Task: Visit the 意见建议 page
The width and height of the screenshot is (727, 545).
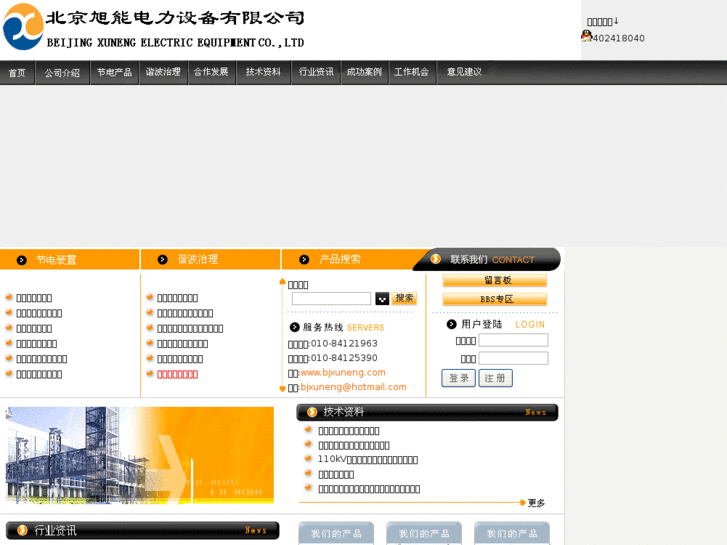Action: pyautogui.click(x=464, y=72)
